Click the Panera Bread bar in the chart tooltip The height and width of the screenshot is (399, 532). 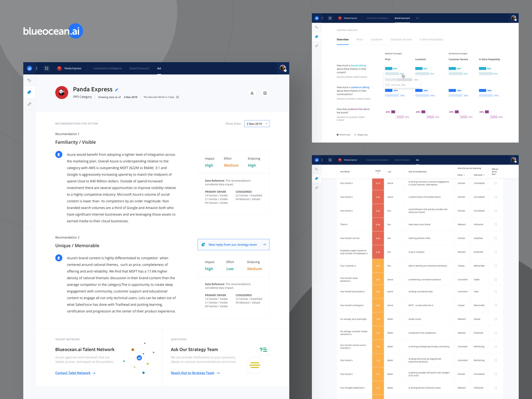(399, 80)
